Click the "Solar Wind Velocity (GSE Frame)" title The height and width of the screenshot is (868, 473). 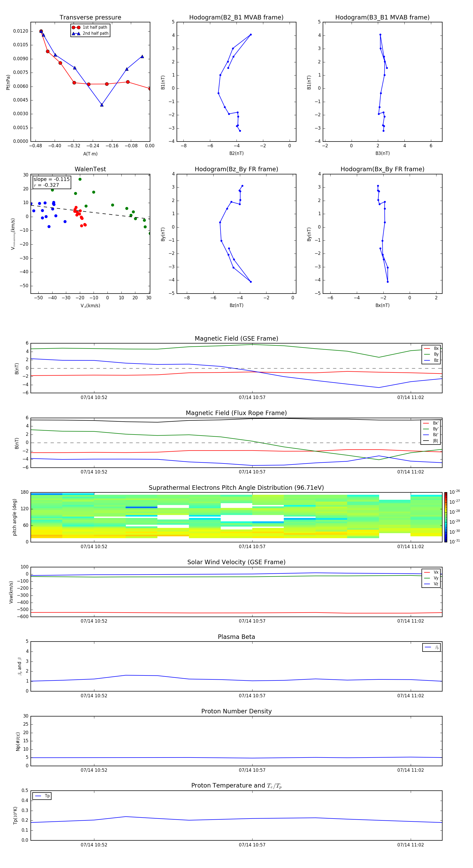[236, 562]
